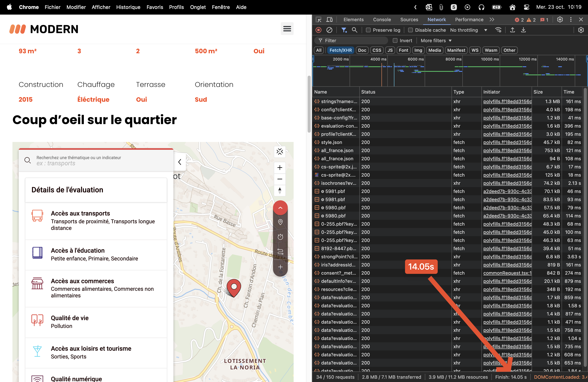
Task: Switch to the Console tab
Action: click(382, 19)
